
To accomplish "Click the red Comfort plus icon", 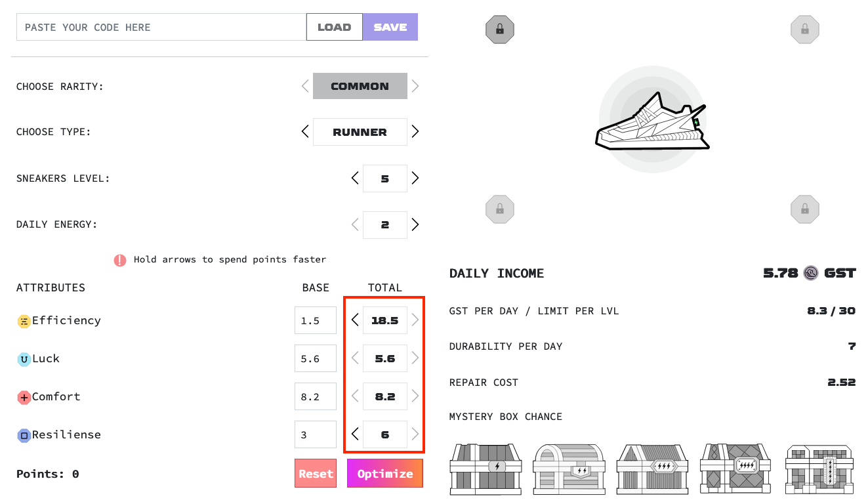I will [24, 396].
